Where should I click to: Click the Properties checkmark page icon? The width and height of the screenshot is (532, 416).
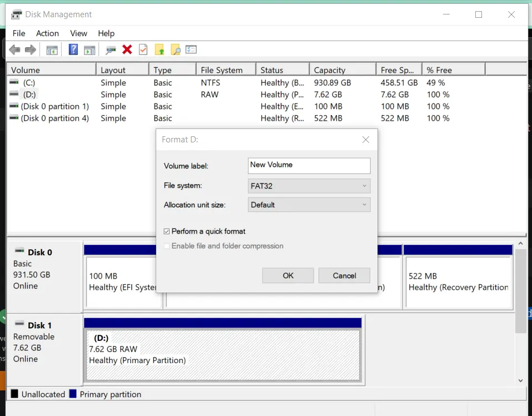tap(143, 50)
